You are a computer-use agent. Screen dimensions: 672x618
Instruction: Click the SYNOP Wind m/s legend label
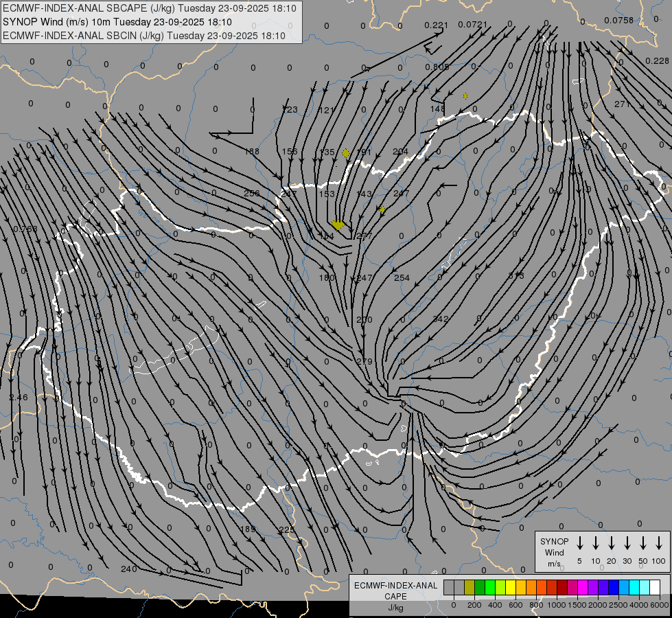click(x=554, y=552)
